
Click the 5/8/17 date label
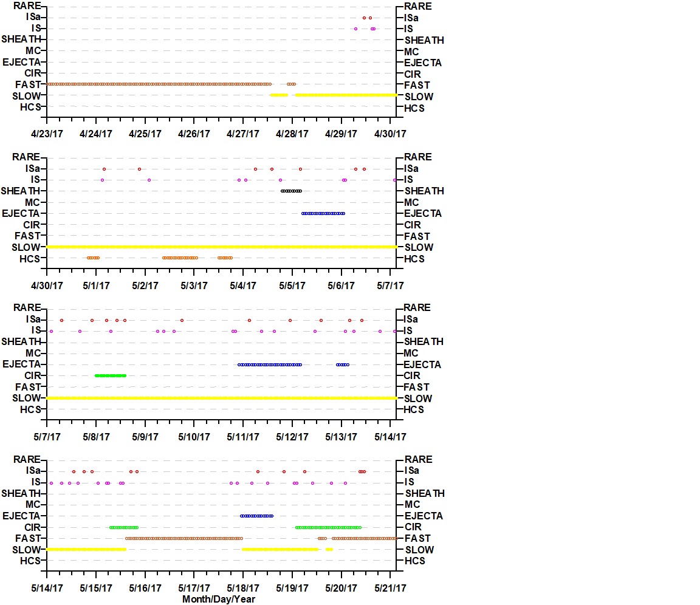pyautogui.click(x=96, y=437)
